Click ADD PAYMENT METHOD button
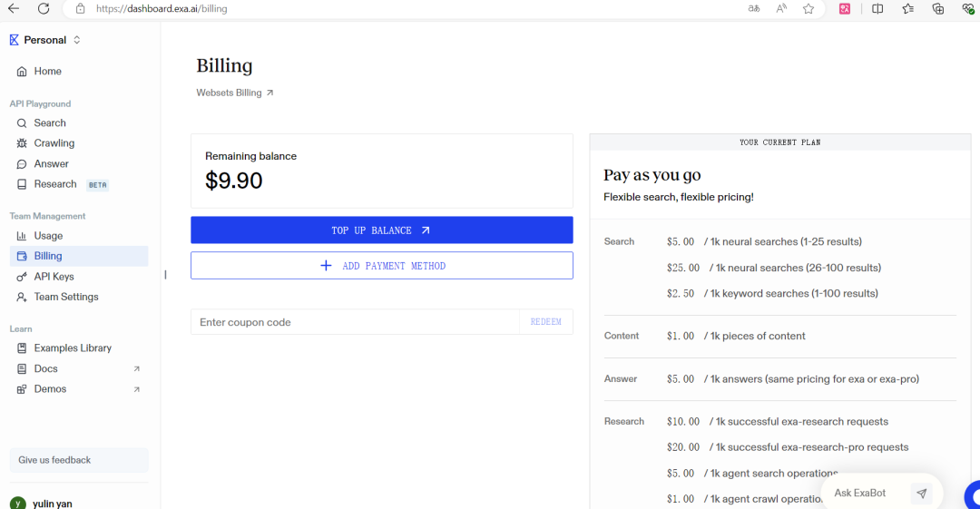The width and height of the screenshot is (980, 509). coord(382,266)
